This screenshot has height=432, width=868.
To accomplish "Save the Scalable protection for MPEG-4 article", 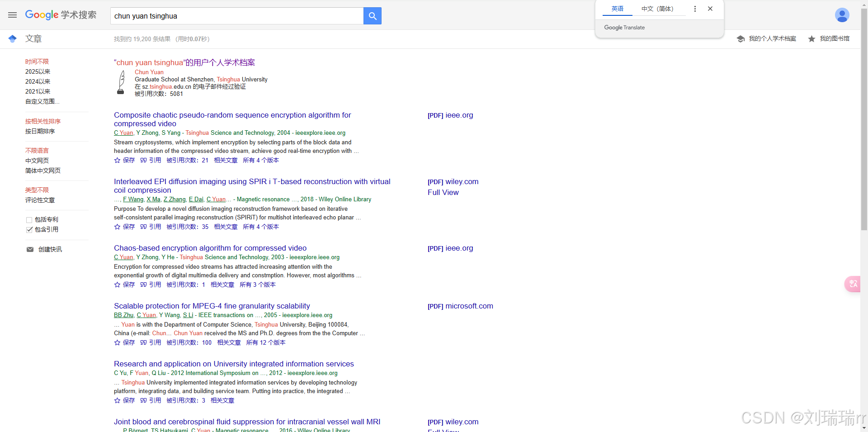I will [x=124, y=342].
